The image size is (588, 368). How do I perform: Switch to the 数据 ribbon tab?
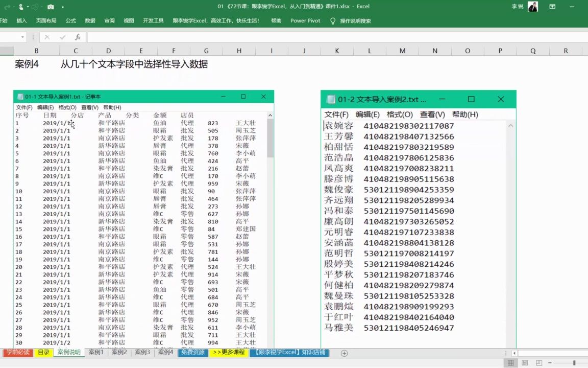[x=89, y=20]
